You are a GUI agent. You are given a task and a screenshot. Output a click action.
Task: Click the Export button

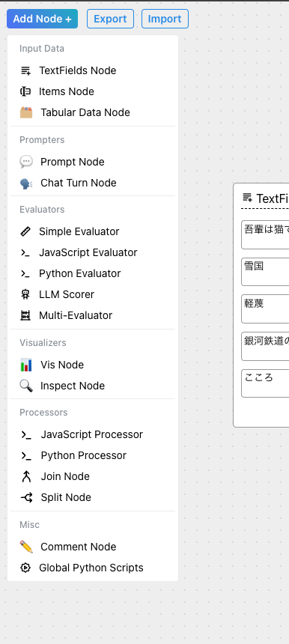tap(110, 19)
